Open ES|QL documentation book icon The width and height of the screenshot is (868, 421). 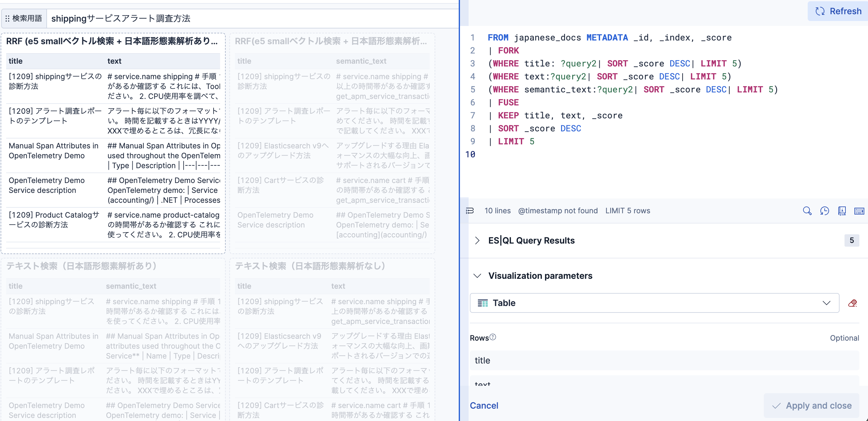coord(842,211)
